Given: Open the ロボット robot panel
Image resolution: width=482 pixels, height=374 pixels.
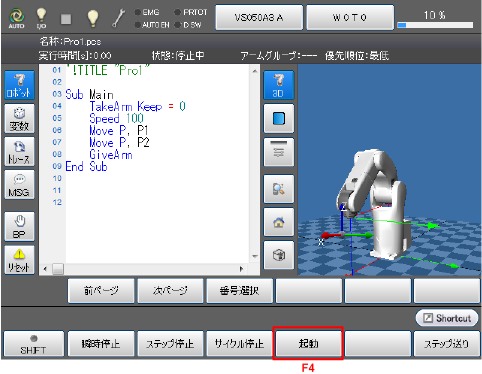Looking at the screenshot, I should [x=19, y=85].
